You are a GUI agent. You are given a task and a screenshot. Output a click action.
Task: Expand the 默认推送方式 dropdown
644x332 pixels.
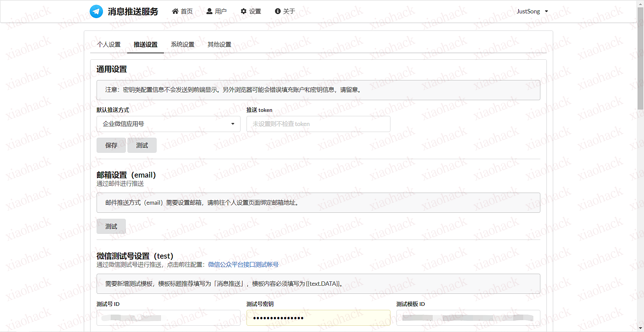tap(168, 124)
